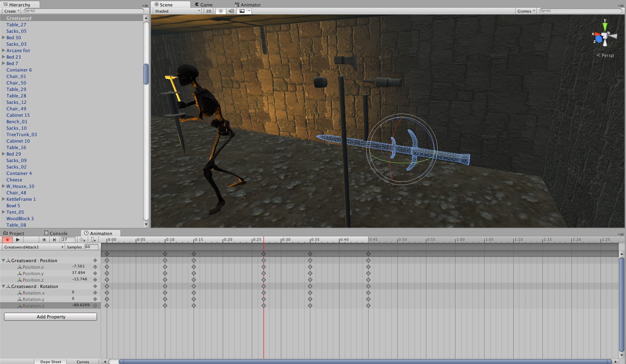This screenshot has height=364, width=626.
Task: Collapse the Greatsword : Position property group
Action: [3, 261]
